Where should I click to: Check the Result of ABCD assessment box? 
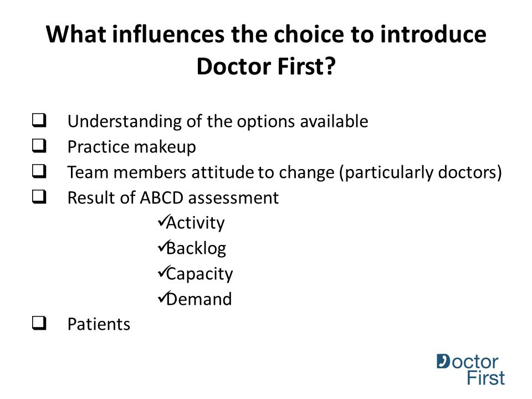(39, 196)
